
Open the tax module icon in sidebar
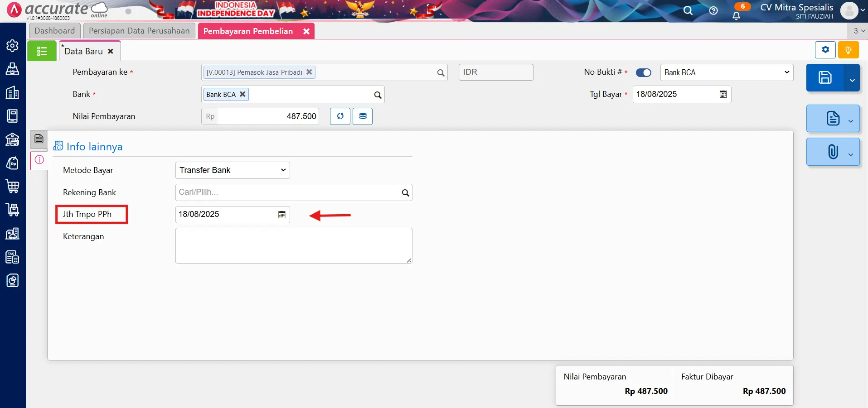tap(13, 257)
